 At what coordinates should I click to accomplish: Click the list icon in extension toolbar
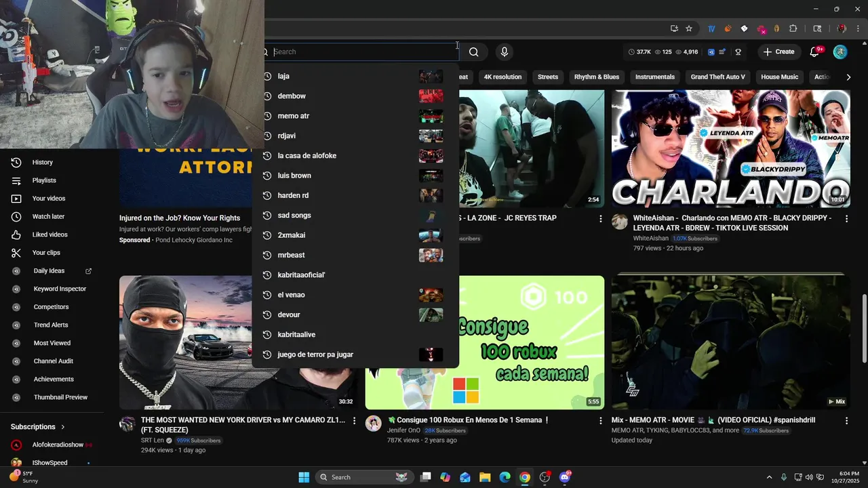click(722, 52)
